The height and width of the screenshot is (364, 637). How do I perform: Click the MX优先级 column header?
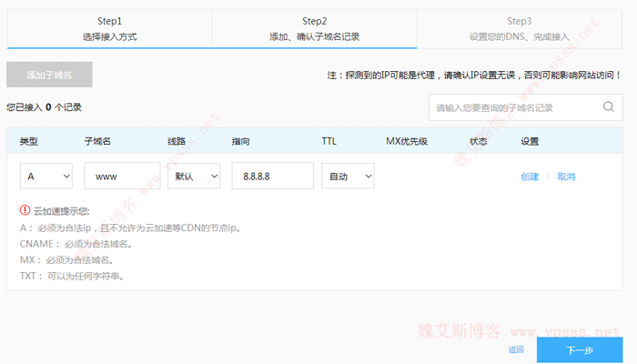[407, 141]
